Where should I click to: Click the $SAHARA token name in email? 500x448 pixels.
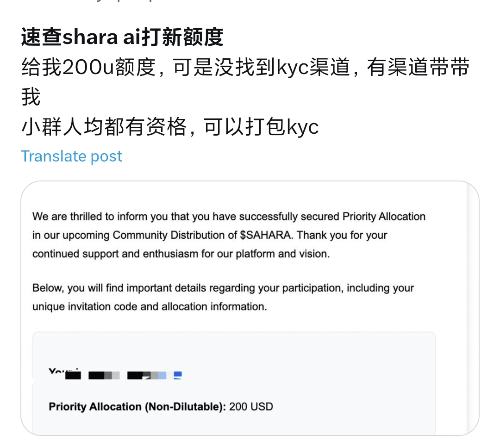267,235
